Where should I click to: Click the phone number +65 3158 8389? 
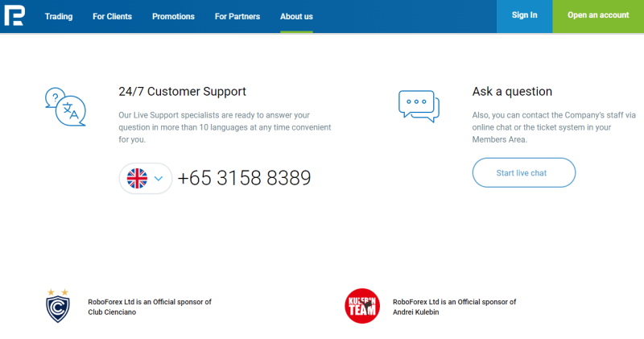click(x=245, y=178)
